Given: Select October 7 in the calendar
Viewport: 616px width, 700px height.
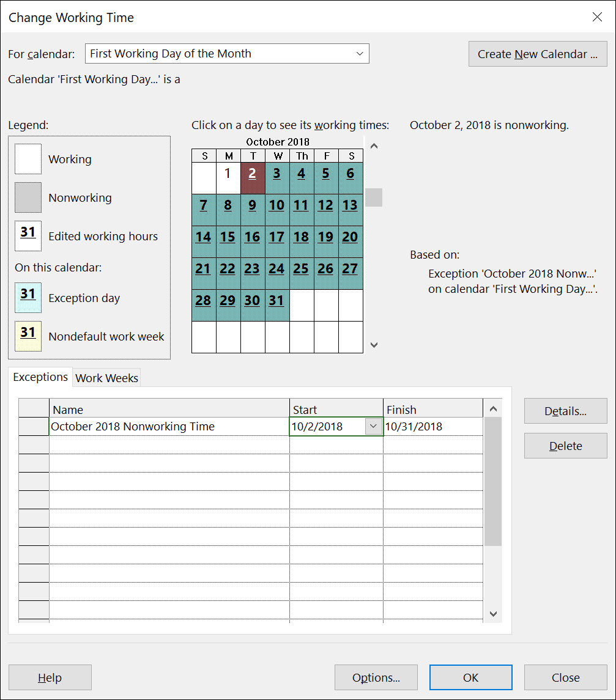Looking at the screenshot, I should [204, 210].
